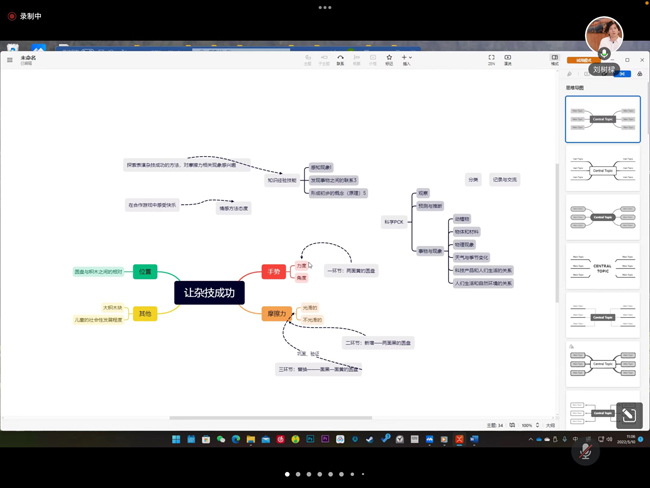Select the 知识经验技能 topic
650x488 pixels.
(282, 180)
